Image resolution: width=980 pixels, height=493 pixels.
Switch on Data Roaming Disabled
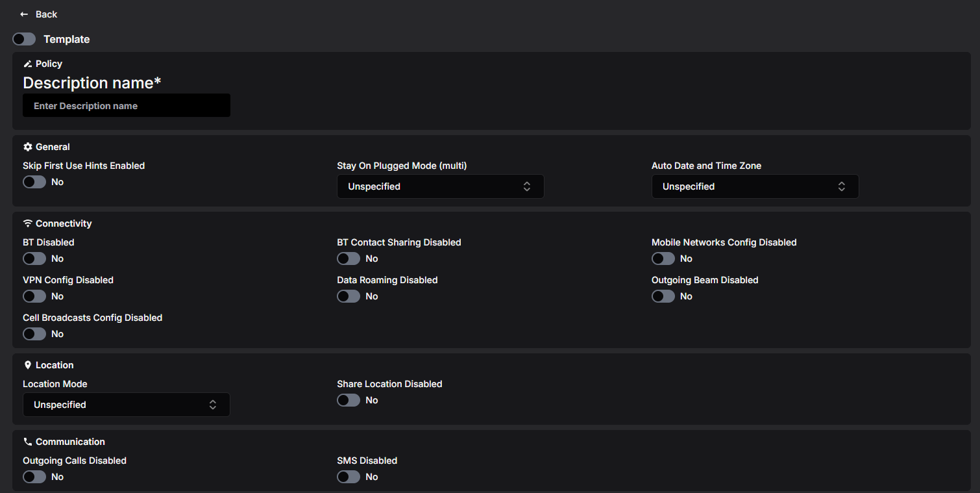(x=349, y=296)
